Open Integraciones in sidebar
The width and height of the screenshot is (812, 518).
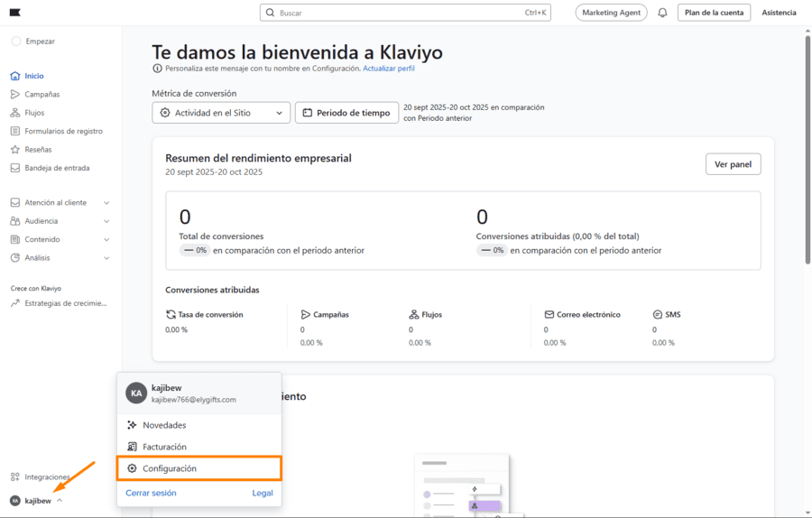pos(47,476)
